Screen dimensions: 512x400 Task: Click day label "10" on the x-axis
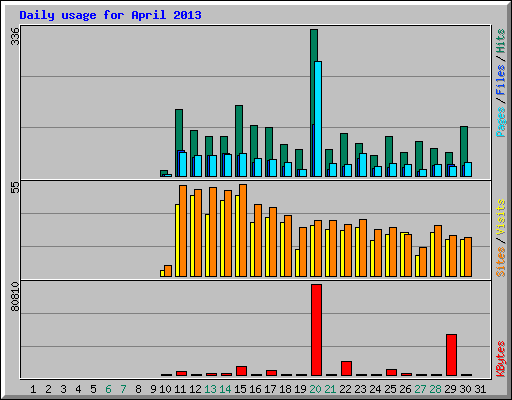pos(165,389)
